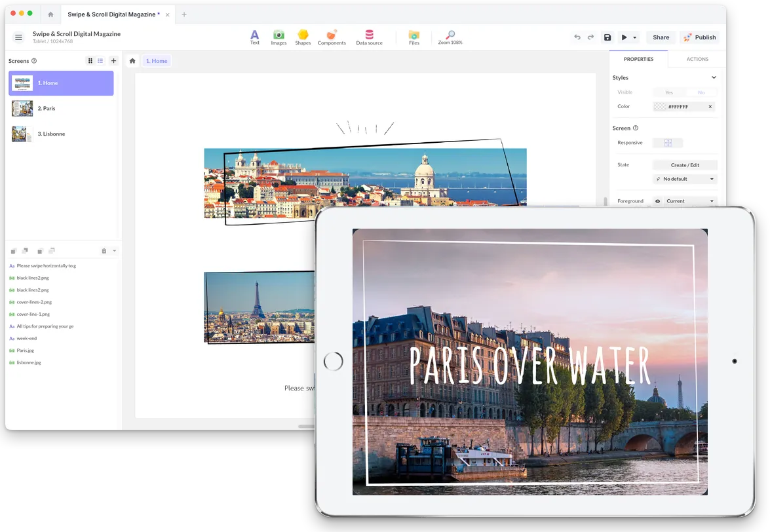Switch to the PROPERTIES tab
Image resolution: width=770 pixels, height=532 pixels.
point(638,60)
